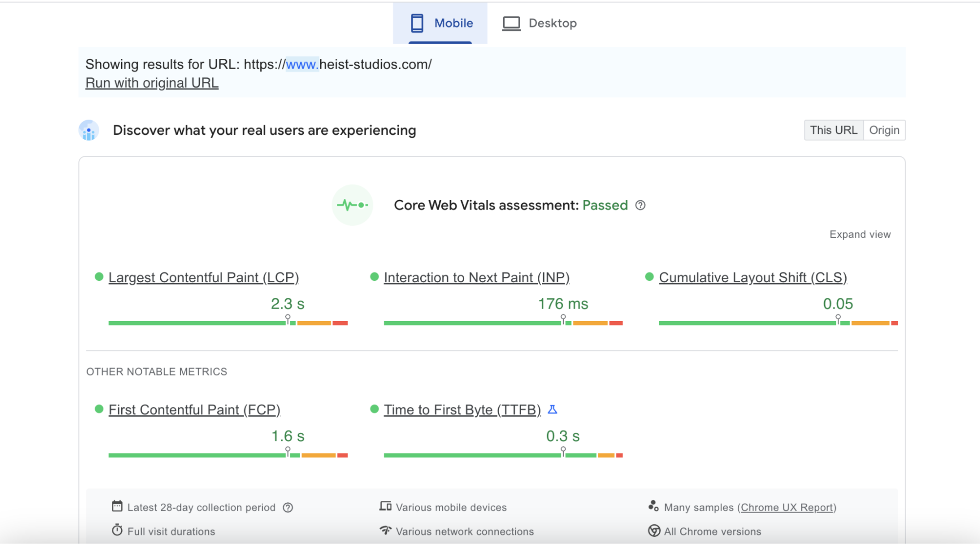Click the collection period help icon
This screenshot has height=544, width=980.
point(288,508)
